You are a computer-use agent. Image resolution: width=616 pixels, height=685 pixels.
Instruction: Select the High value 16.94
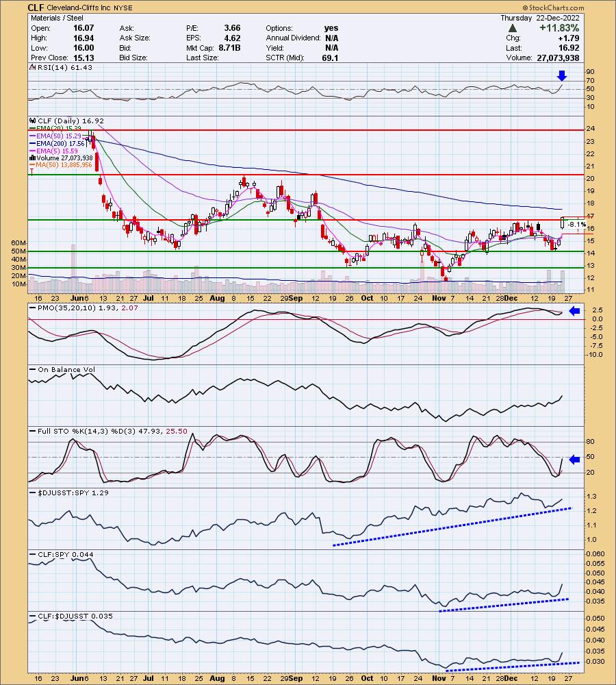[x=84, y=38]
